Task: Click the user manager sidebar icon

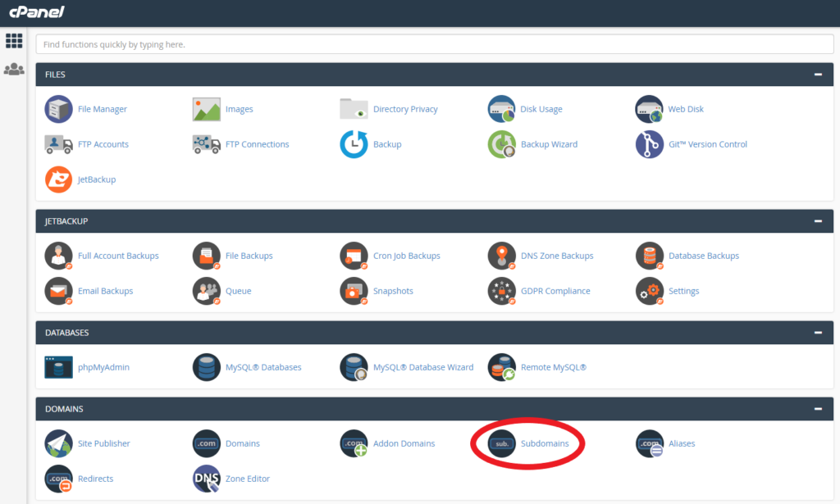Action: pyautogui.click(x=14, y=70)
